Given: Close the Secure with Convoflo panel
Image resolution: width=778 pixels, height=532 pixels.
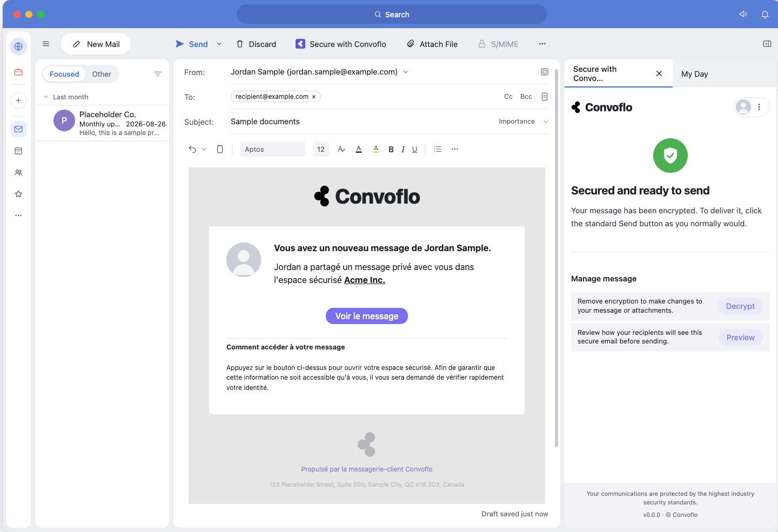Looking at the screenshot, I should click(x=659, y=73).
